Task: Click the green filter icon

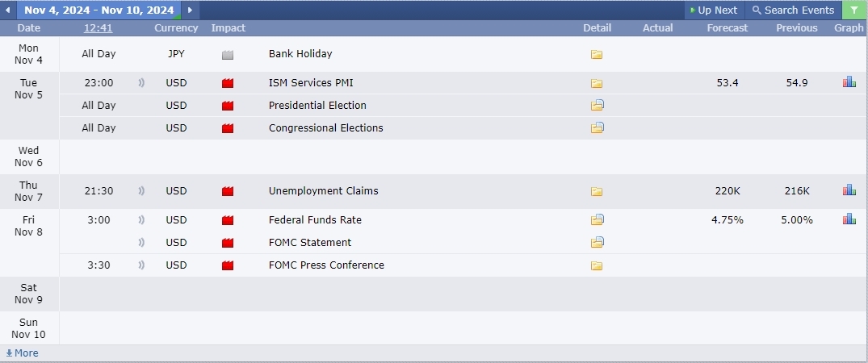Action: tap(854, 10)
